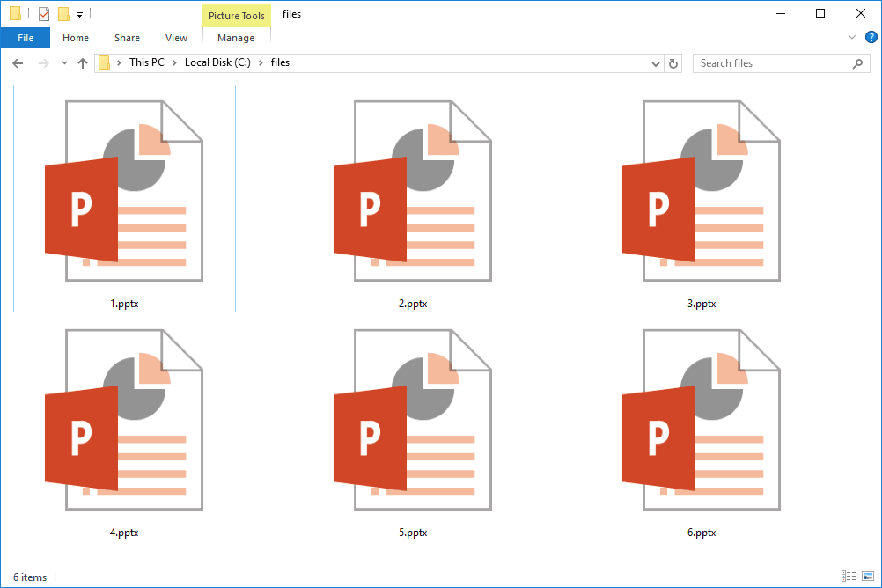
Task: Go to Local Disk (C:) in breadcrumb
Action: point(218,62)
